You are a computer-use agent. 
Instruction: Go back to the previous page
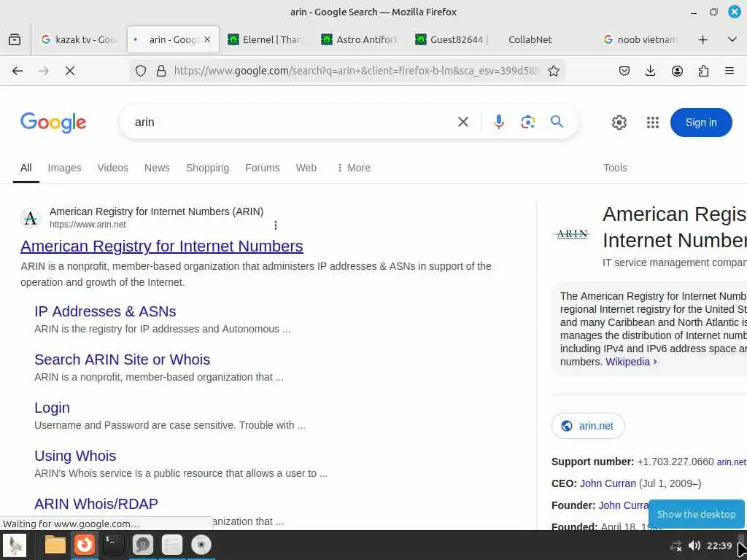click(x=18, y=71)
